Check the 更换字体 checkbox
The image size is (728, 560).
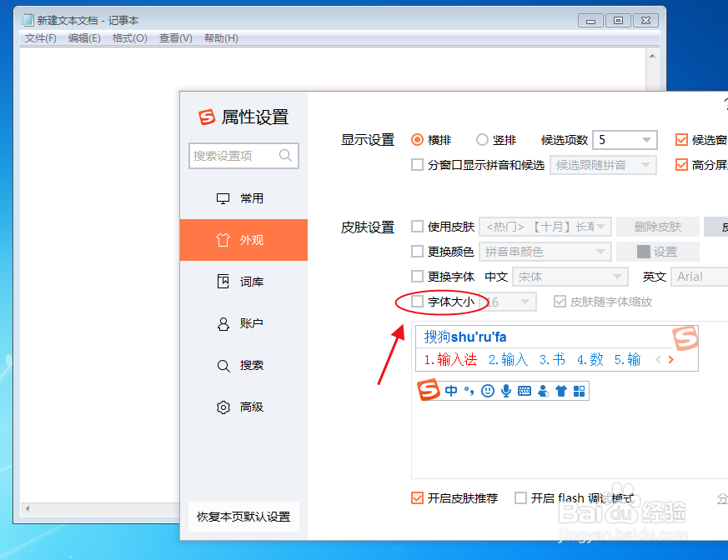tap(418, 277)
